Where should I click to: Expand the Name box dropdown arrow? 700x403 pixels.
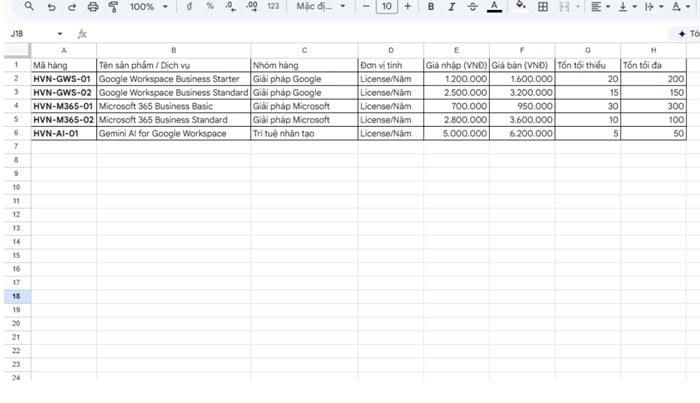(x=60, y=34)
